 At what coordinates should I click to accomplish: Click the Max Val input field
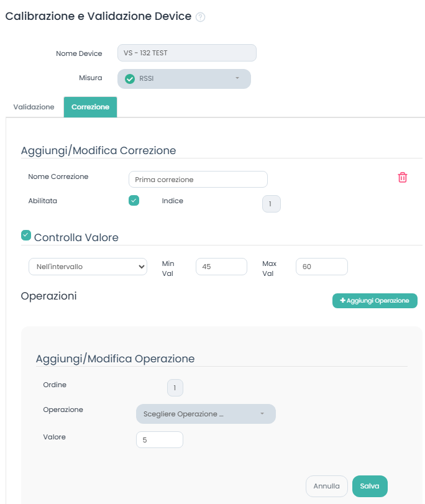coord(321,267)
